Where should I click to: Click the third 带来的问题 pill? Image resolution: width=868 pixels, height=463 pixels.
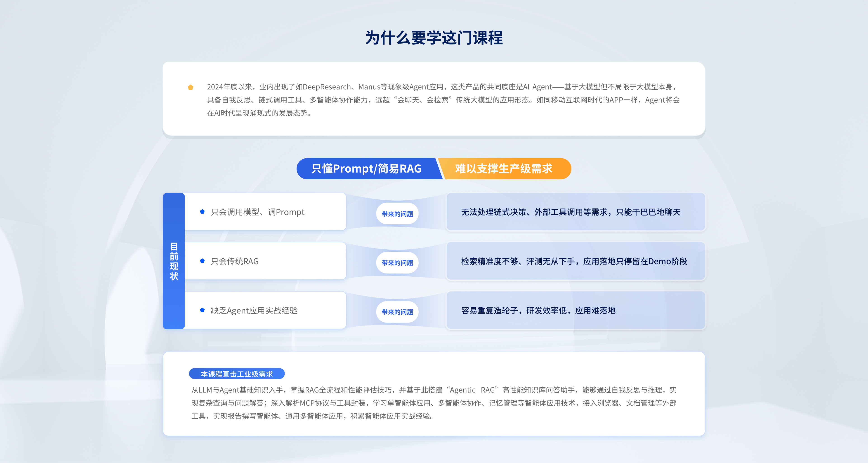click(397, 312)
